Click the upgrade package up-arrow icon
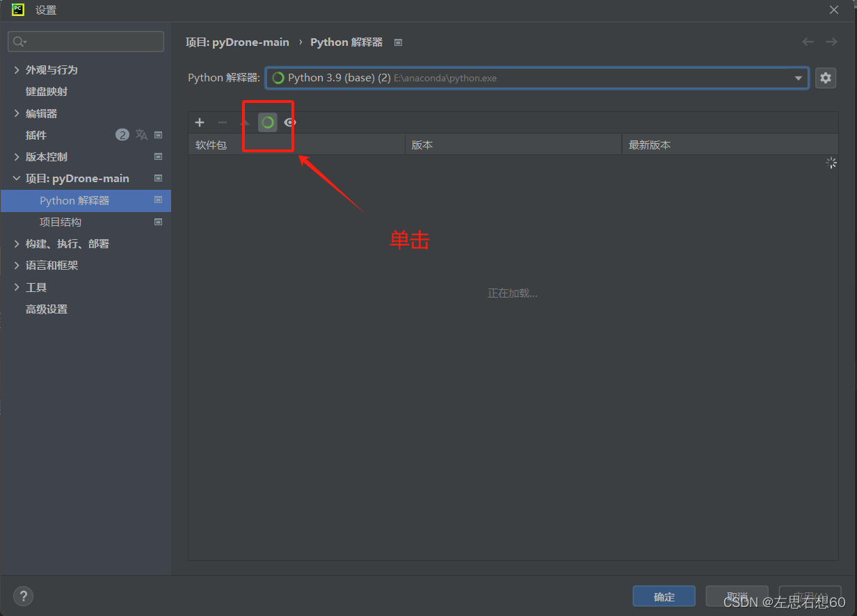Viewport: 857px width, 616px height. pyautogui.click(x=245, y=122)
